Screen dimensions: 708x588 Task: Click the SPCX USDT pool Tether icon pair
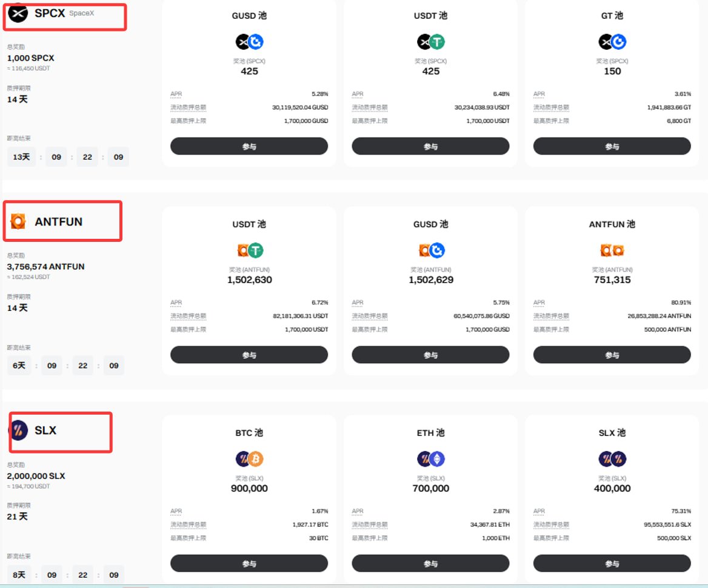pyautogui.click(x=431, y=42)
